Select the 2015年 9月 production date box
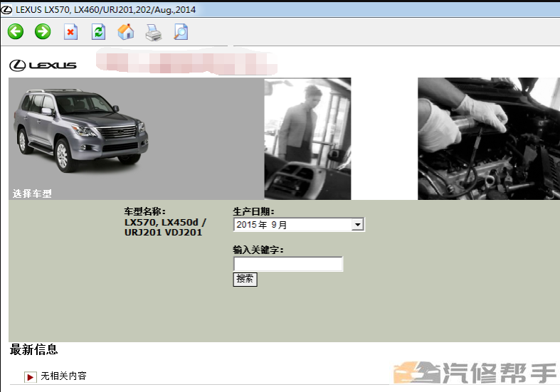 (x=299, y=225)
